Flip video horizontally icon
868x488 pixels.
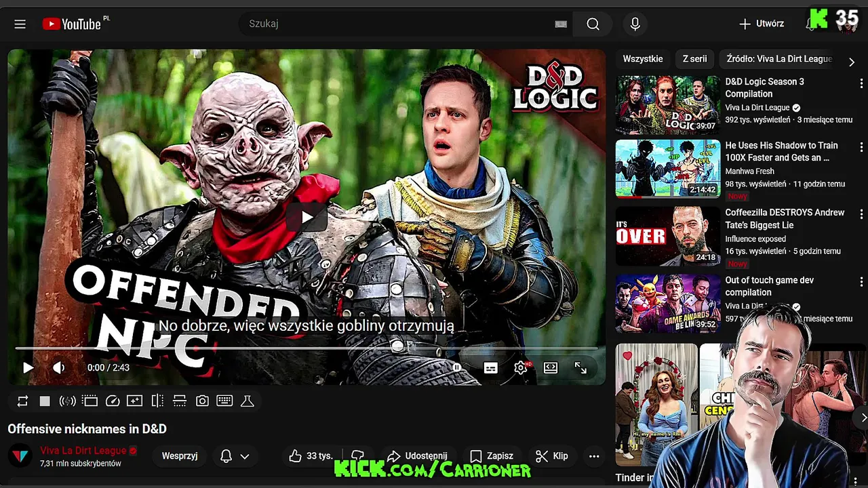click(x=157, y=401)
